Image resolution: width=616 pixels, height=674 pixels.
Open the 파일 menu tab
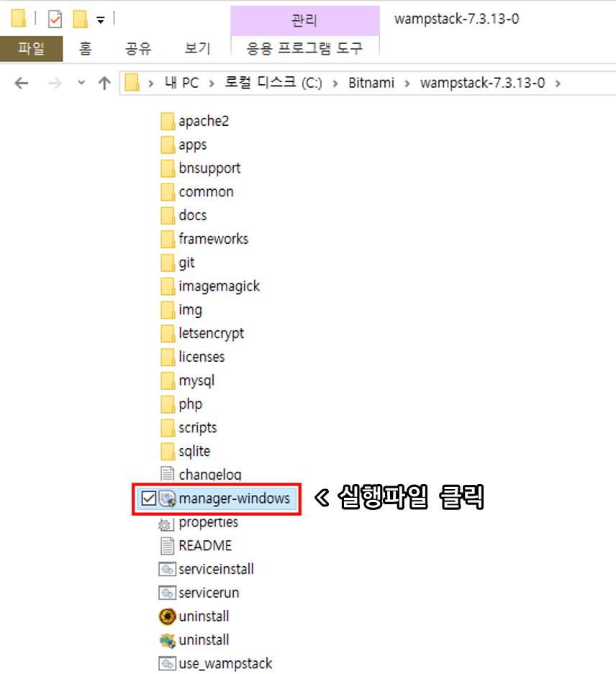[x=32, y=49]
